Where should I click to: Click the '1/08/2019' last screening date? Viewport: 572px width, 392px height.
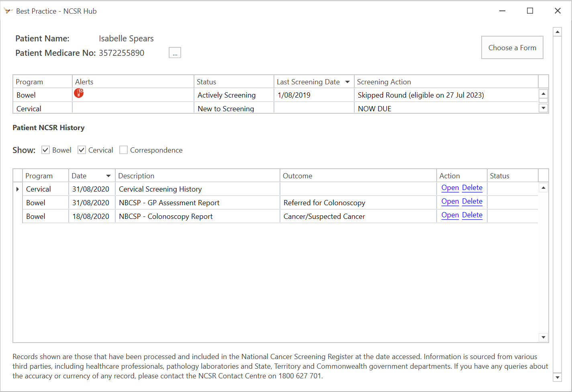point(314,95)
